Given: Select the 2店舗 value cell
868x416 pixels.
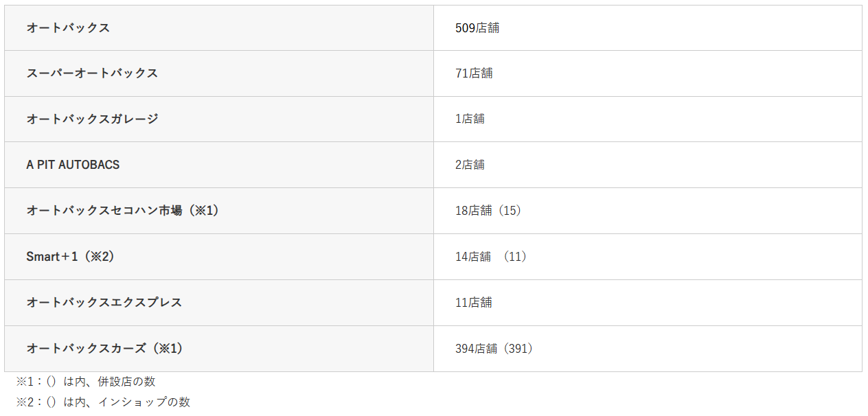Looking at the screenshot, I should (x=470, y=165).
